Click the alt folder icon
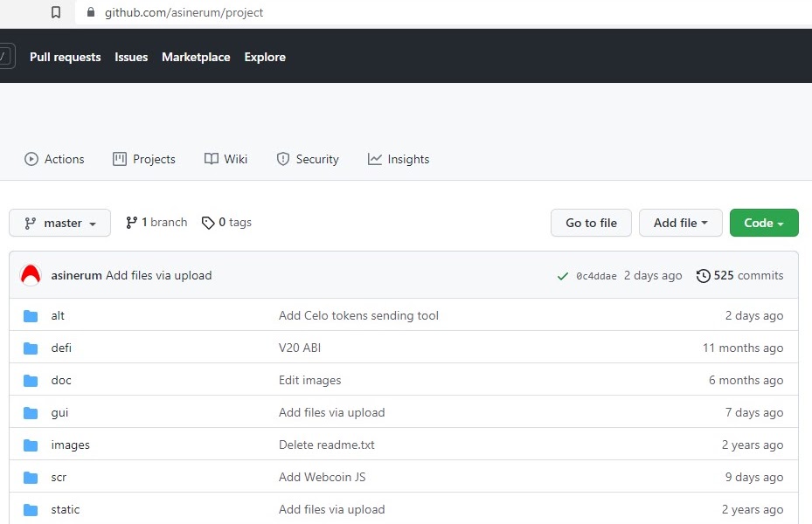 [x=31, y=315]
